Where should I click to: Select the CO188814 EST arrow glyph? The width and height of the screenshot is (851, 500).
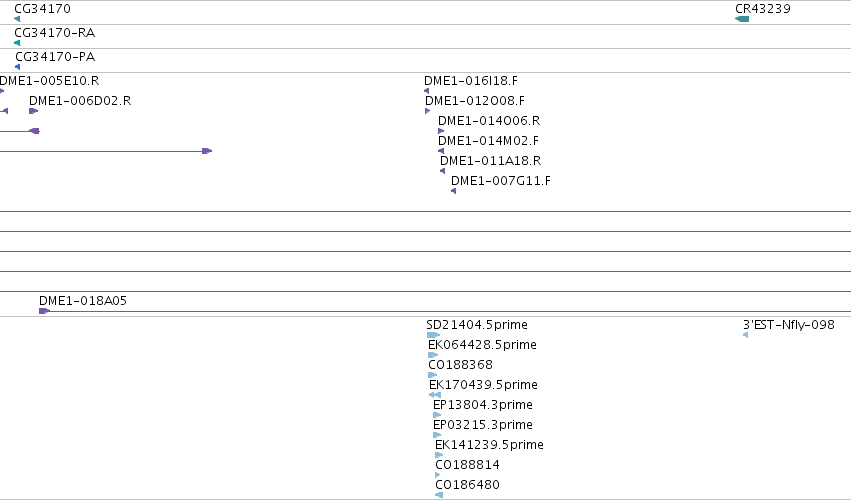[438, 475]
